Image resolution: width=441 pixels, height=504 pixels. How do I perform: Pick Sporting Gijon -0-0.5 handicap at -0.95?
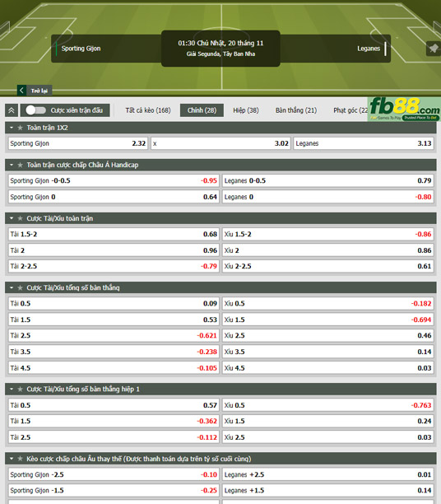pos(114,180)
